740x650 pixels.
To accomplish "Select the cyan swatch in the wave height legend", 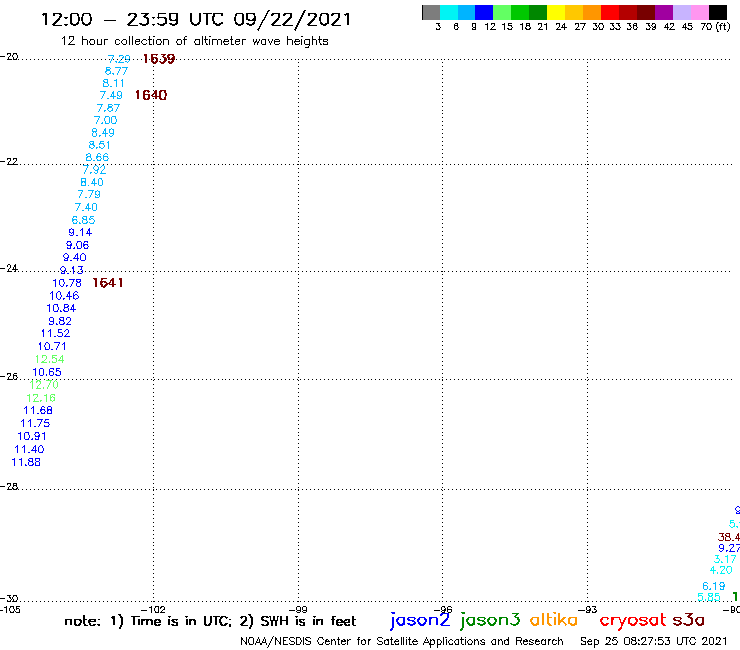I will pos(449,12).
